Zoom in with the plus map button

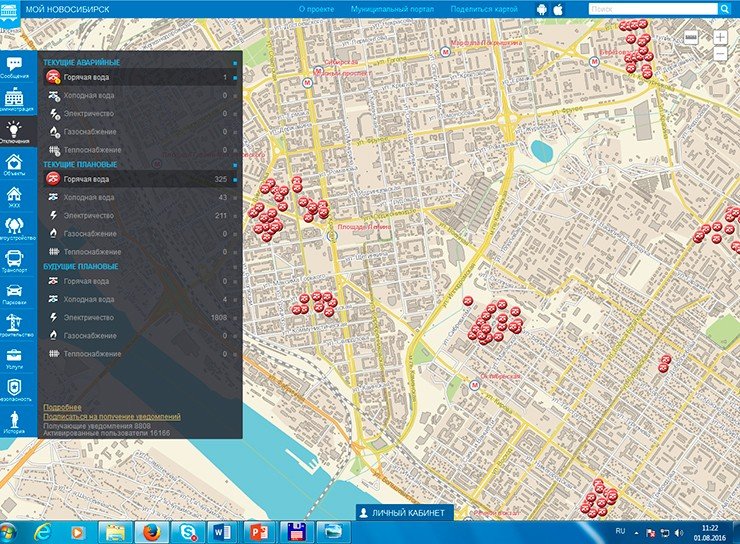tap(721, 37)
